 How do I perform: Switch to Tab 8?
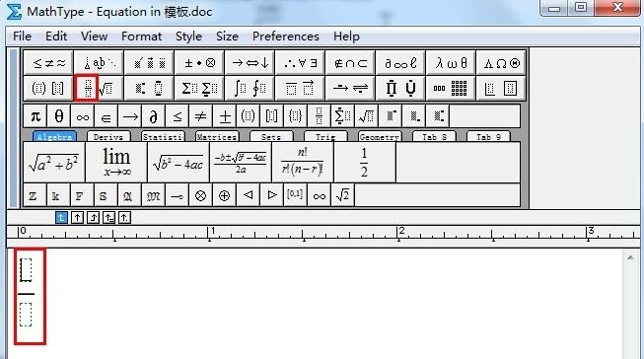434,137
